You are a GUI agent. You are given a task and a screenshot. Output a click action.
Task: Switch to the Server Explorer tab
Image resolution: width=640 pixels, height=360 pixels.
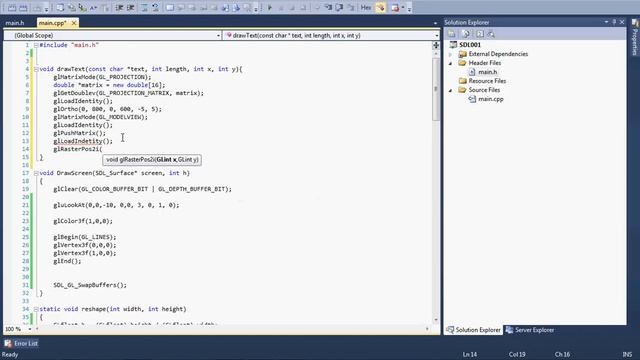pos(530,330)
